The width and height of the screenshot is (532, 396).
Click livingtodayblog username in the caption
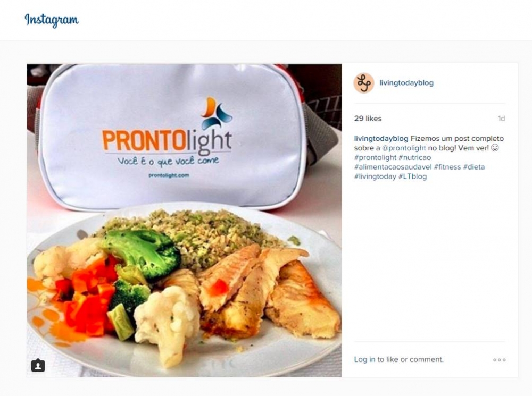(x=381, y=138)
